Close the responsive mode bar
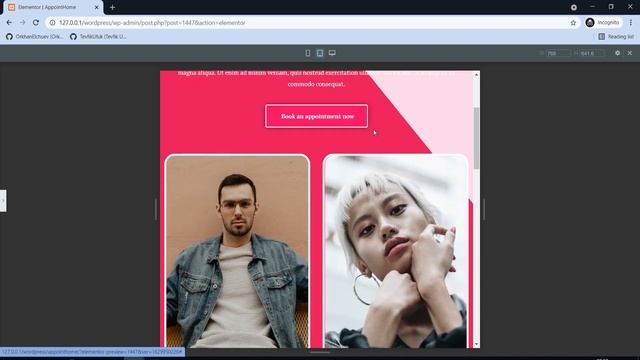This screenshot has width=640, height=360. coord(630,53)
